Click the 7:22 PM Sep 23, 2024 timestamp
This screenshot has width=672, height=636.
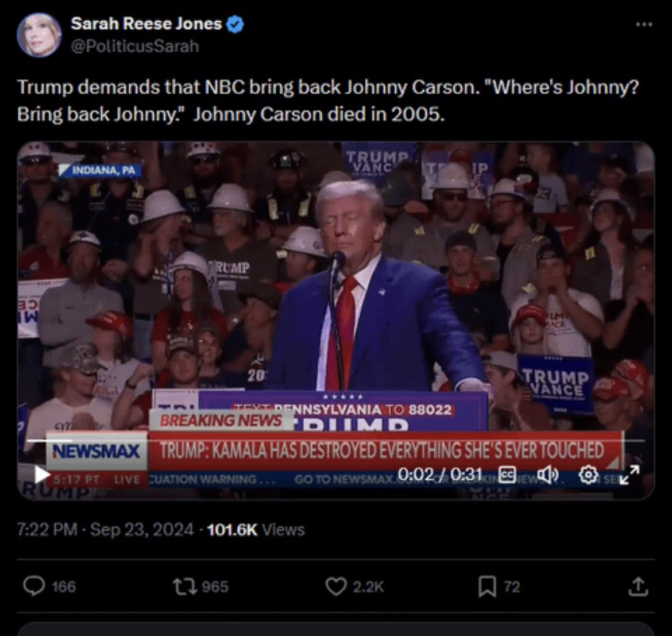(x=106, y=530)
